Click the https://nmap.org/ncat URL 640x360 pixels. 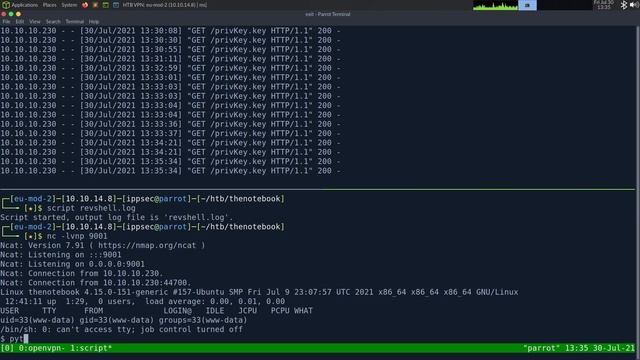147,246
